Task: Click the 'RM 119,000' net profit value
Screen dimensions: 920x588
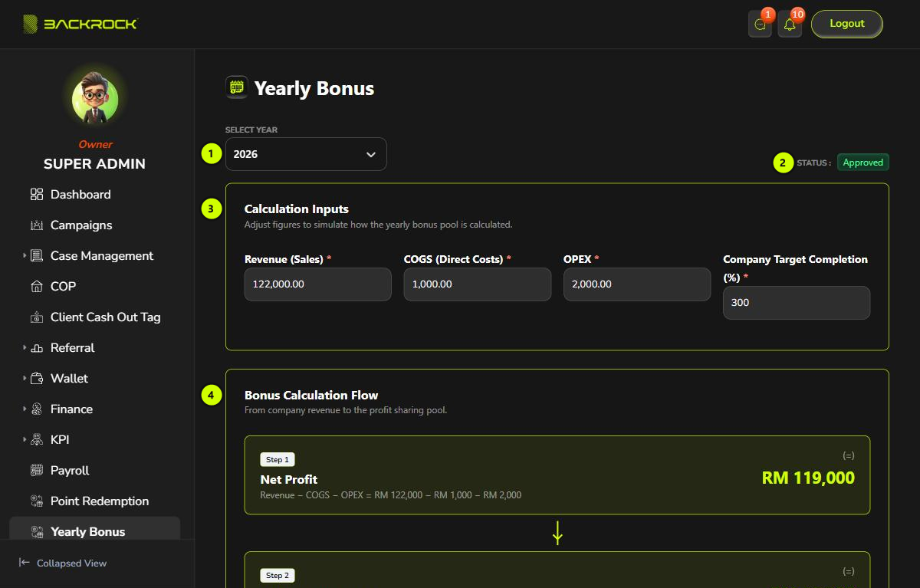Action: tap(808, 478)
